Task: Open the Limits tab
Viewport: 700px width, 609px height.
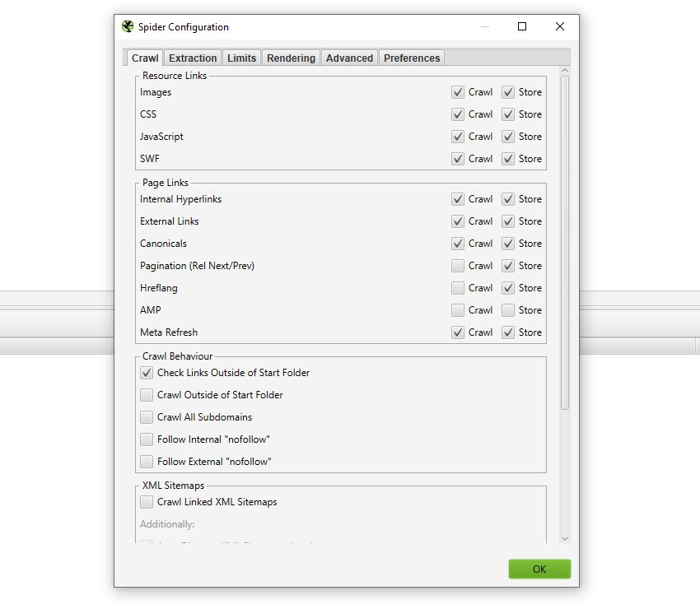Action: (x=241, y=58)
